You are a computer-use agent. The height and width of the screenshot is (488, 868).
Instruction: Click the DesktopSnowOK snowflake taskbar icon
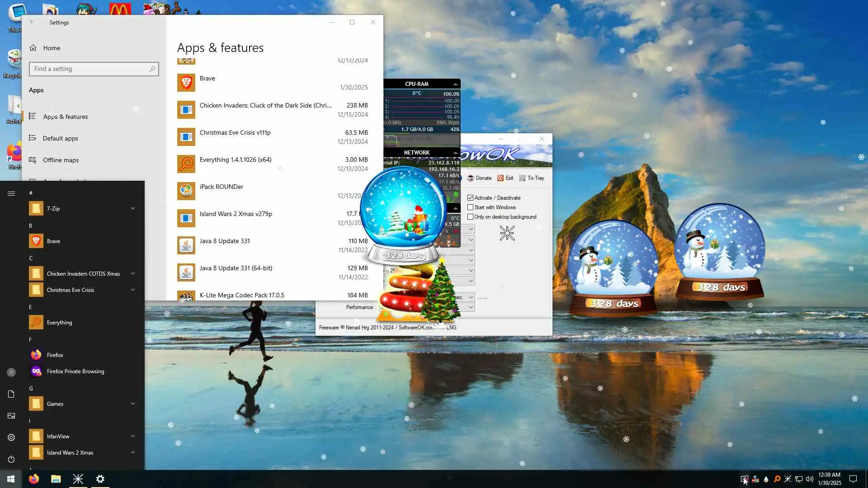tap(78, 479)
